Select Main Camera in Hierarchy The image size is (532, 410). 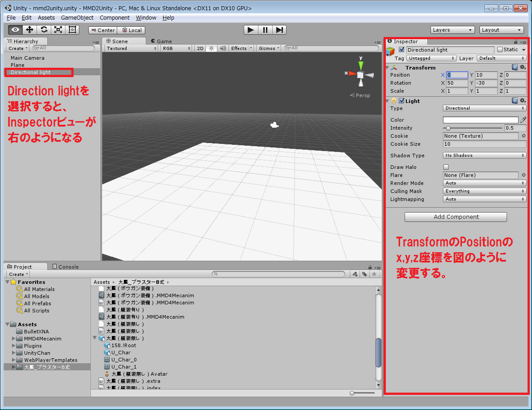(x=28, y=58)
